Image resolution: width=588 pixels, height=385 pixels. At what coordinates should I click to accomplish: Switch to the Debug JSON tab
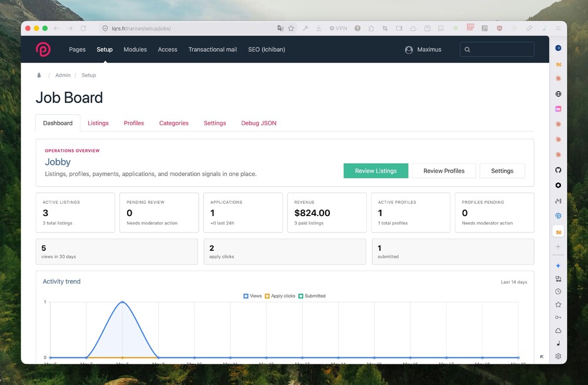(x=259, y=123)
